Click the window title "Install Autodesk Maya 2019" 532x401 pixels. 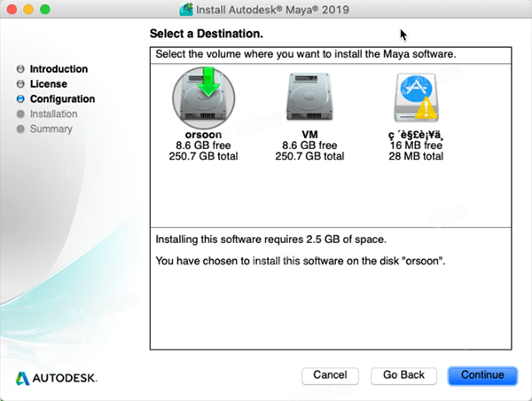(x=272, y=10)
